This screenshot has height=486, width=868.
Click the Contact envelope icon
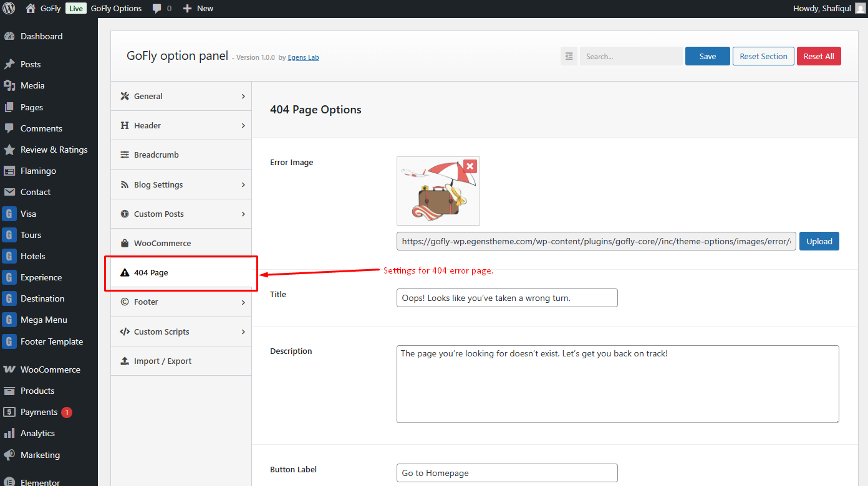(9, 192)
